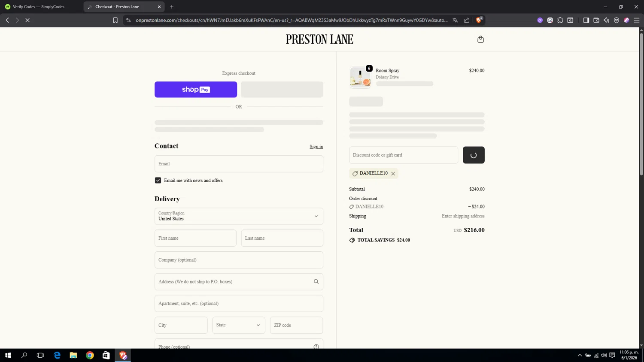Open a new browser tab
Screen dimensions: 644x362
pos(172,7)
